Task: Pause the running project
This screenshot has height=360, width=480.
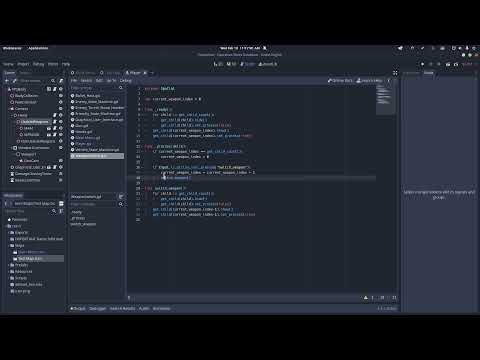Action: [x=431, y=64]
